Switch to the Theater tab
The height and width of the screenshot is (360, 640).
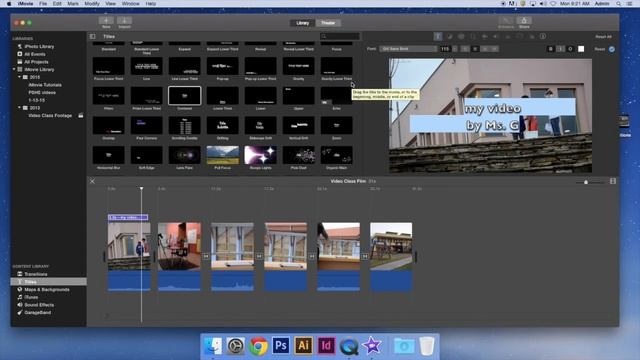[x=328, y=23]
